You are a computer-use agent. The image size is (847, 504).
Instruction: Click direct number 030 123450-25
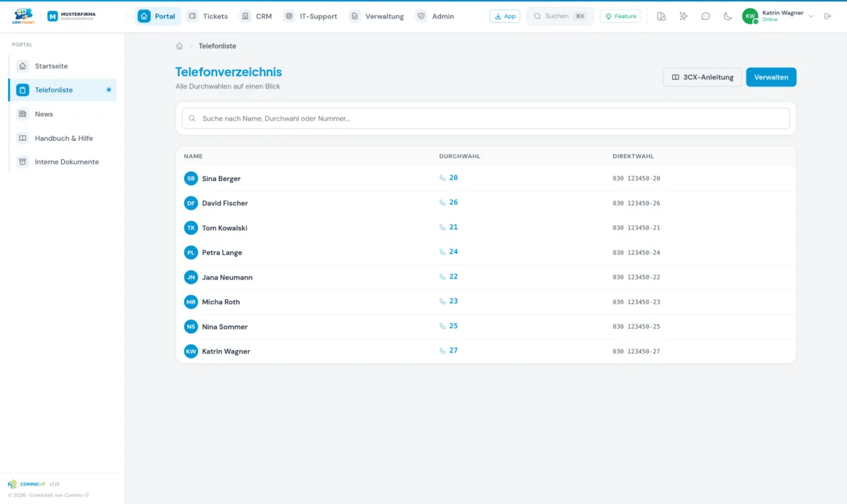click(636, 327)
